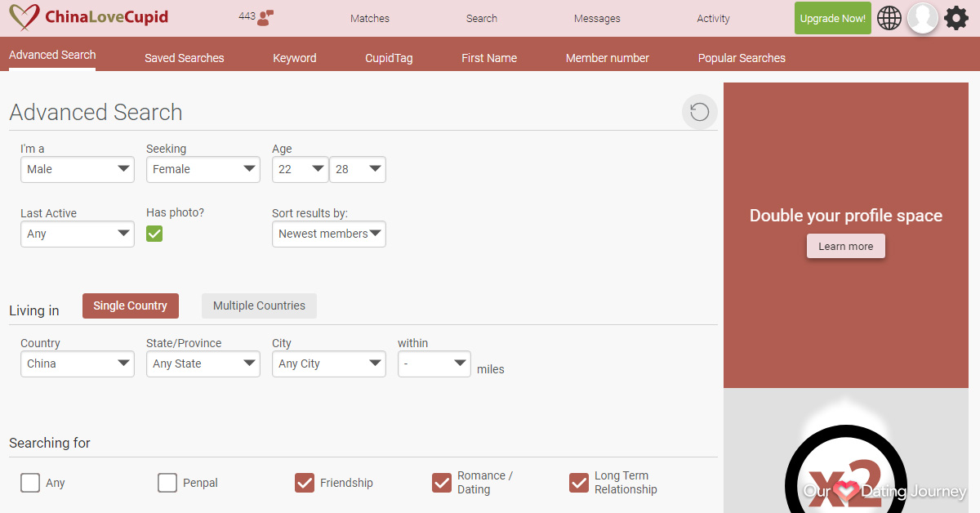Reset the advanced search form
The image size is (980, 513).
700,112
